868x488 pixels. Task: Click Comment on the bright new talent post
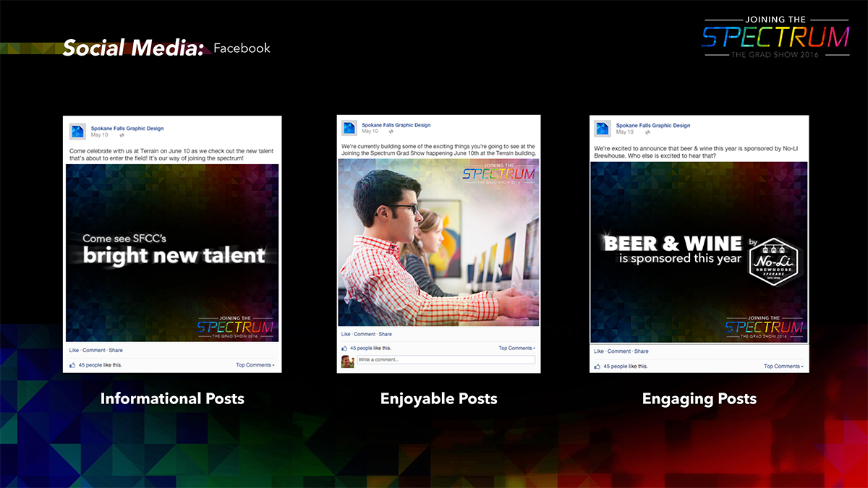pos(94,350)
